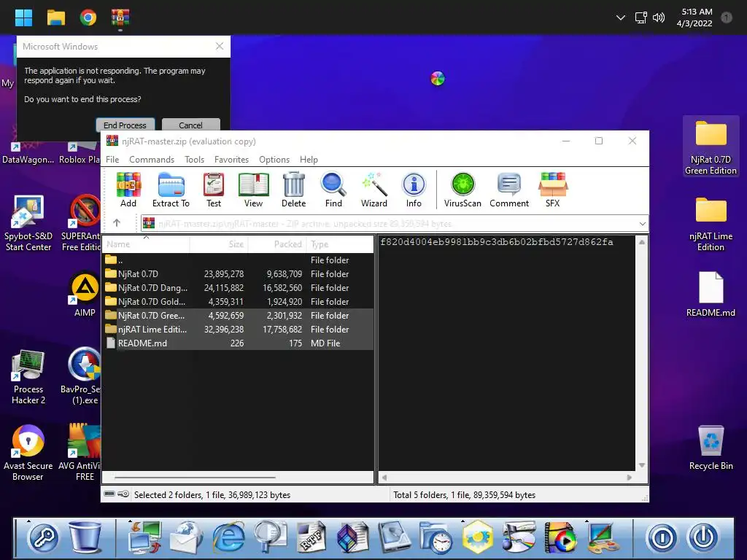Click the WinRAR icon in the top taskbar
The height and width of the screenshot is (560, 747).
[x=120, y=17]
